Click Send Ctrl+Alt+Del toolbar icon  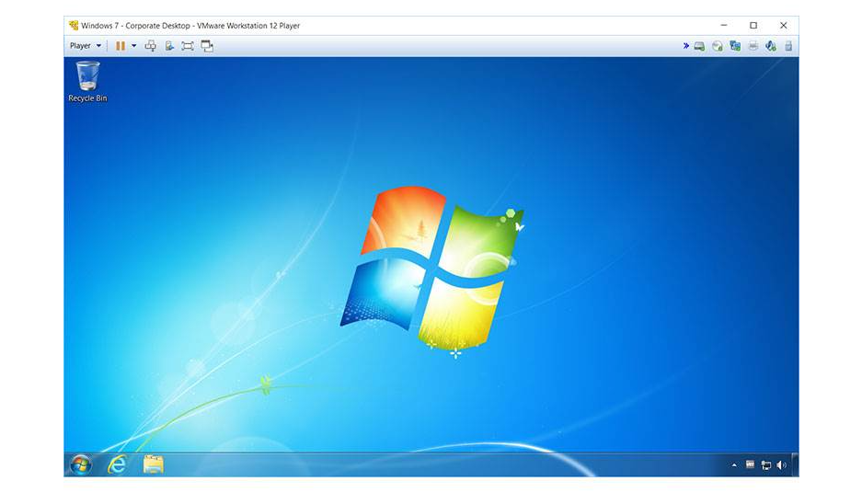click(x=151, y=46)
